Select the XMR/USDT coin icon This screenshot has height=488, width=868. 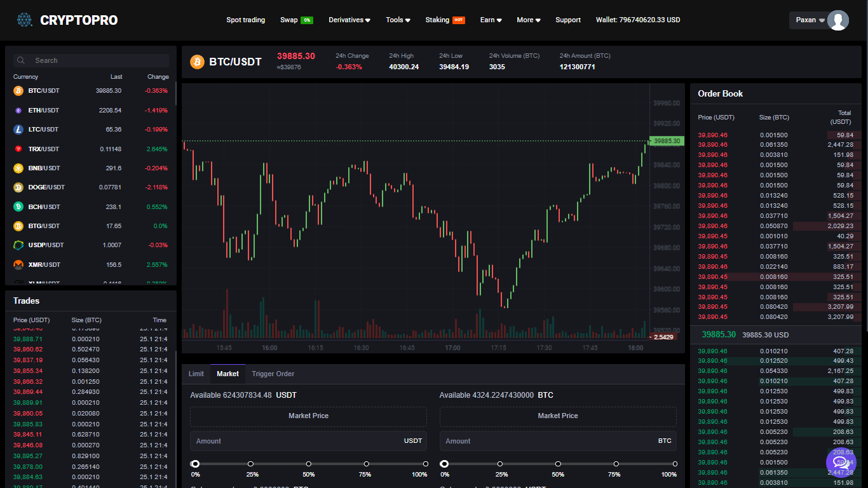click(18, 264)
